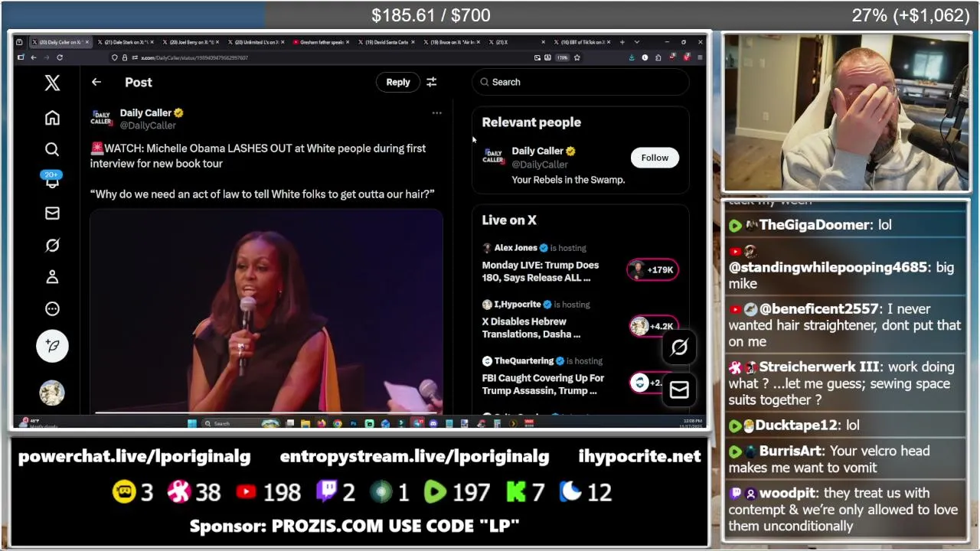Open Messages envelope in X sidebar
The height and width of the screenshot is (551, 980).
(x=52, y=214)
